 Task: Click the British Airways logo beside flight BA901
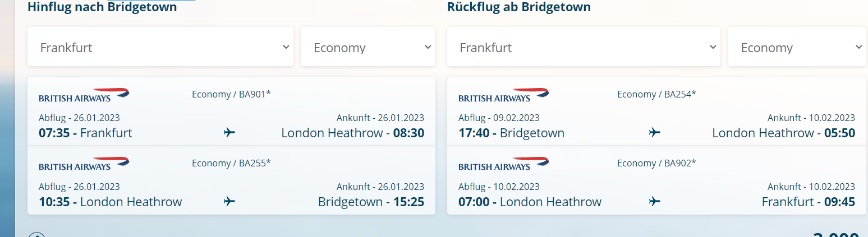pyautogui.click(x=84, y=95)
